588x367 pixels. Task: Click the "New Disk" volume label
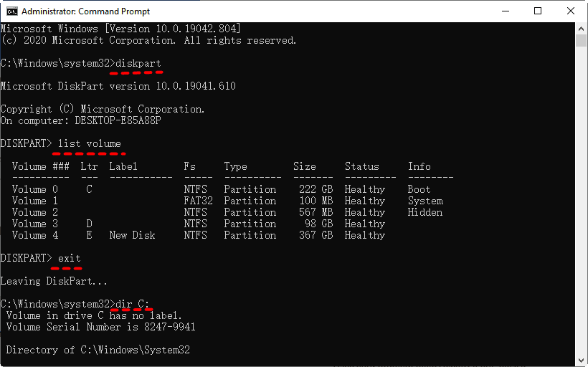point(133,235)
